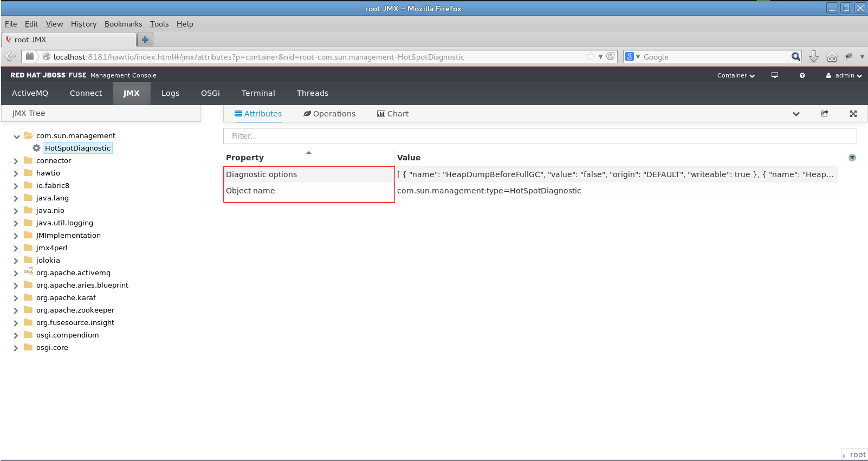Open the Firefox downloads arrow icon
This screenshot has width=868, height=461.
(x=814, y=56)
